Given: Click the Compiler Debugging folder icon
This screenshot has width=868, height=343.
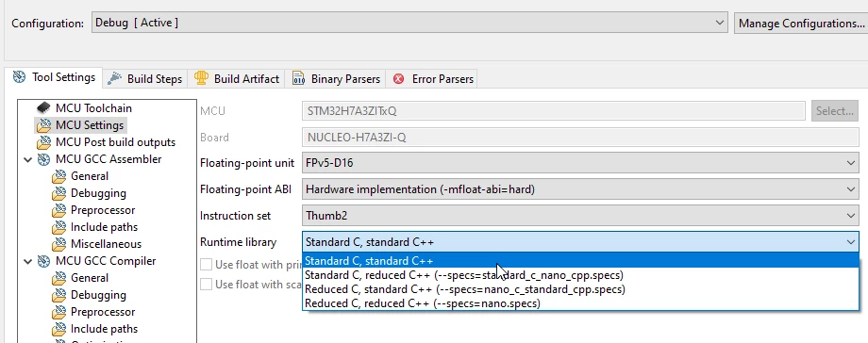Looking at the screenshot, I should 58,295.
